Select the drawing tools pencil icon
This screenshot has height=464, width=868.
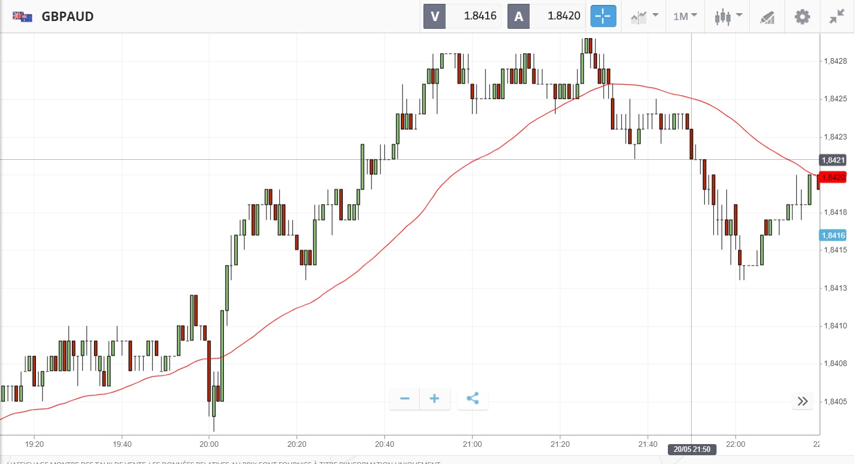click(767, 17)
